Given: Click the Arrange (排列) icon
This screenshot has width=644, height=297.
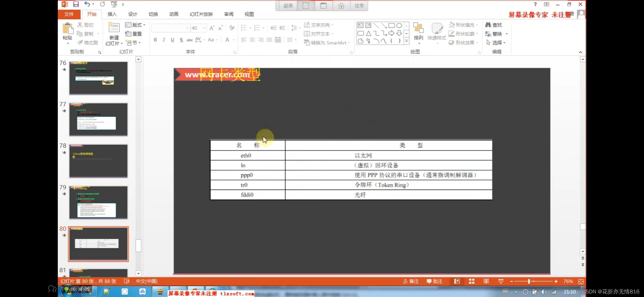Looking at the screenshot, I should (x=418, y=28).
